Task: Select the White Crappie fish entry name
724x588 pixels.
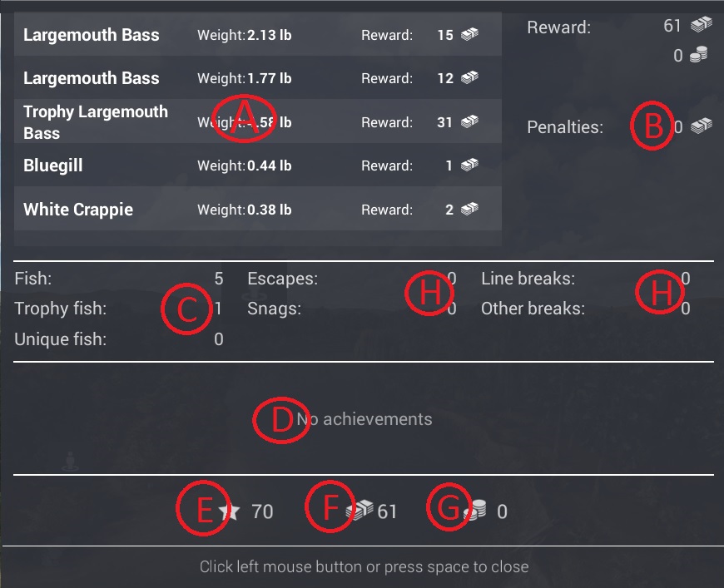Action: coord(78,210)
